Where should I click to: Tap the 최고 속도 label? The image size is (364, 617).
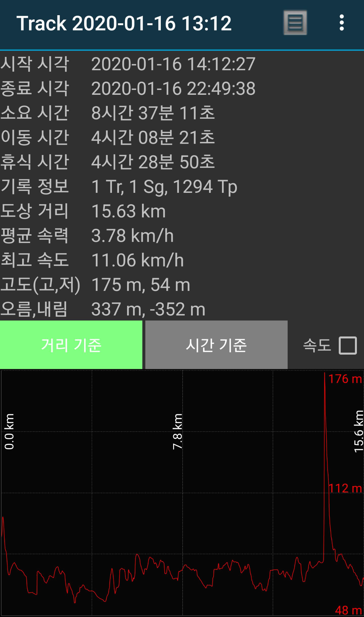pyautogui.click(x=35, y=260)
